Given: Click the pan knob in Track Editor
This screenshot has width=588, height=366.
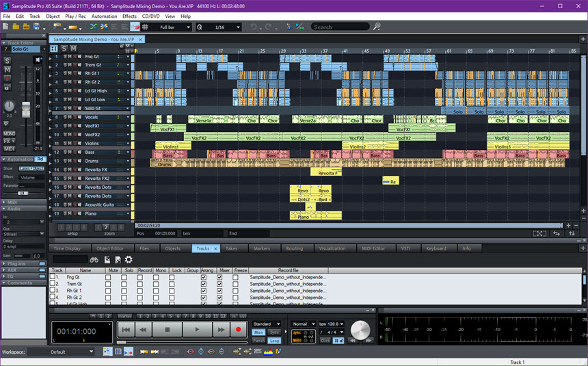Looking at the screenshot, I should coord(9,106).
